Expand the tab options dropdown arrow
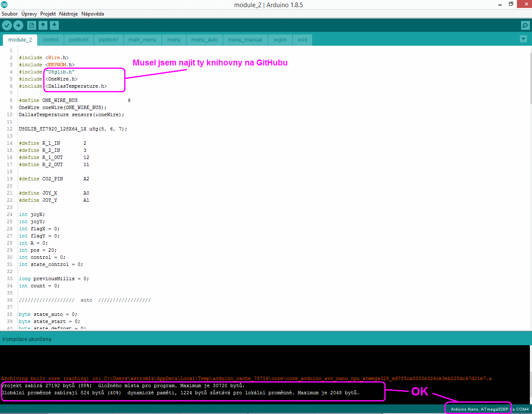Image resolution: width=532 pixels, height=414 pixels. point(523,39)
